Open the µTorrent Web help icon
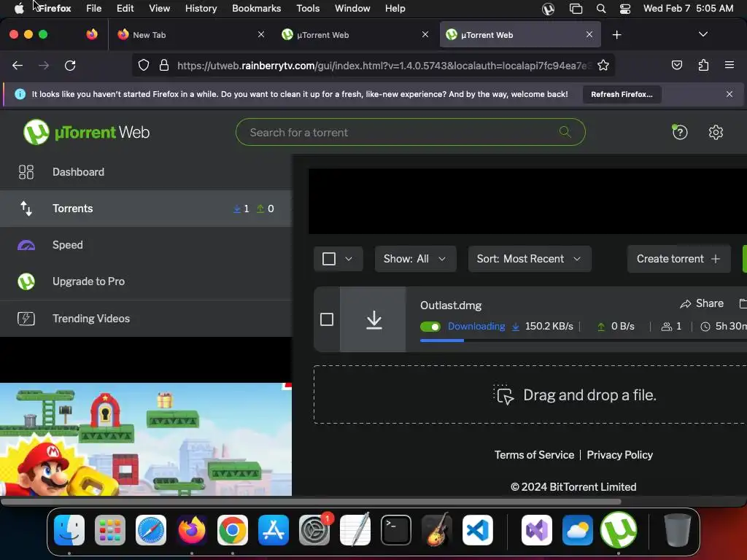The image size is (747, 560). 679,132
